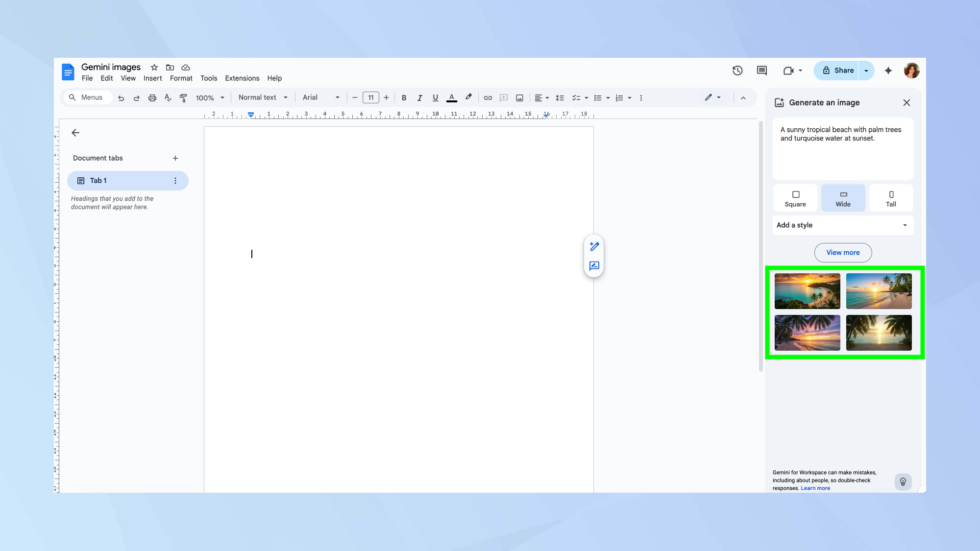This screenshot has height=551, width=980.
Task: Click the star document icon
Action: click(154, 68)
